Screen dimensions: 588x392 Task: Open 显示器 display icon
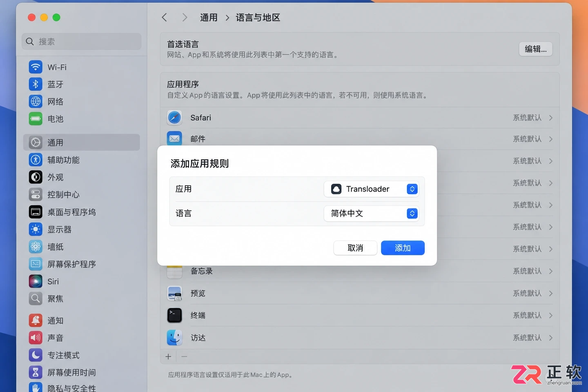click(36, 229)
